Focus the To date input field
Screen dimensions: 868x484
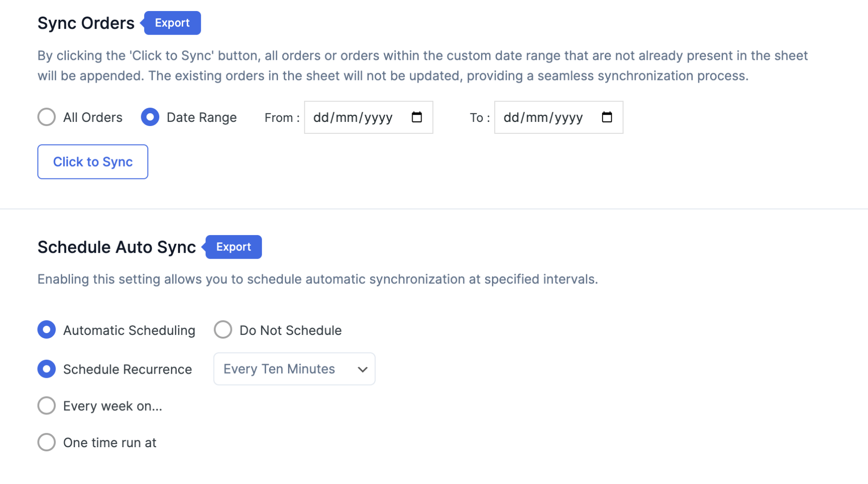[x=558, y=117]
